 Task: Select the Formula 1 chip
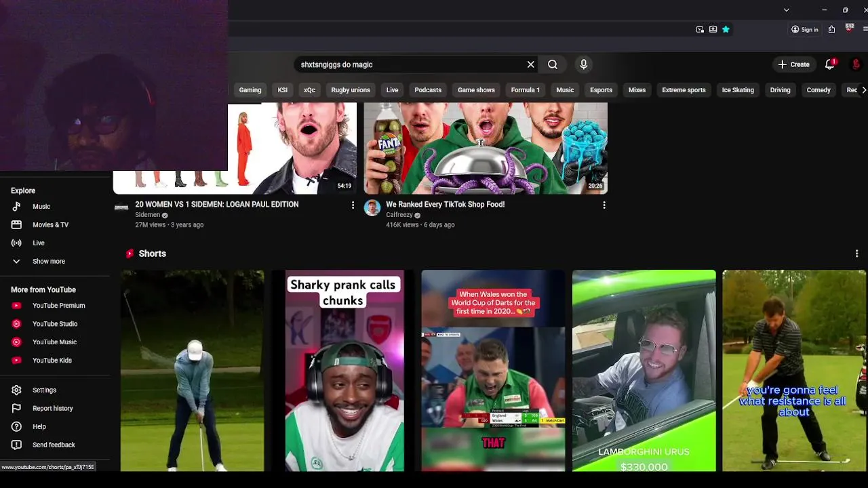526,89
